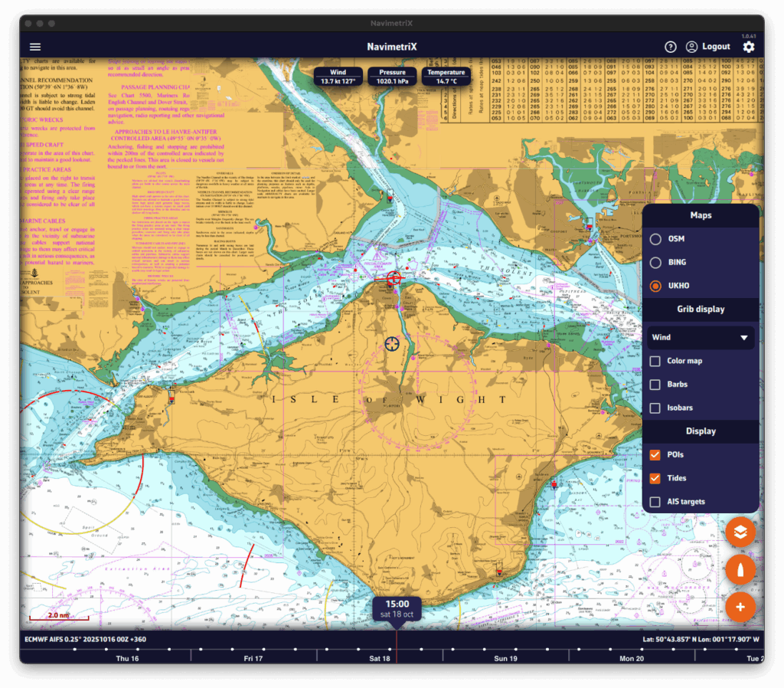Click the orange layers button

(740, 532)
